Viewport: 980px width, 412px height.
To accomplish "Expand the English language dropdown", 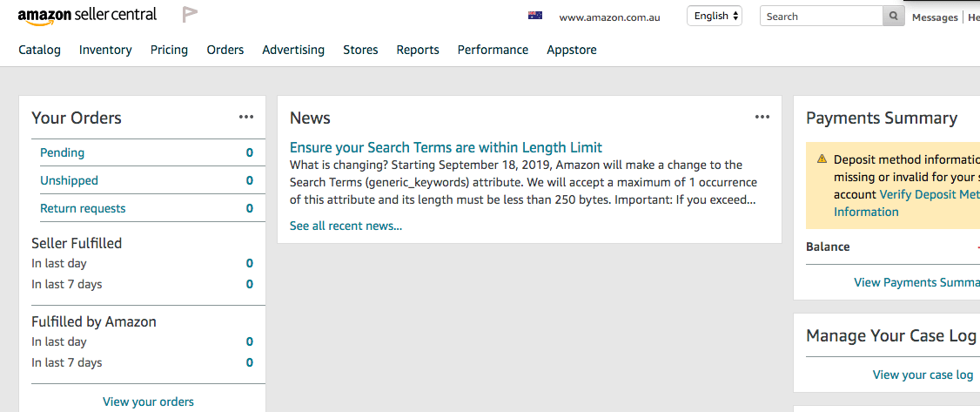I will coord(715,17).
